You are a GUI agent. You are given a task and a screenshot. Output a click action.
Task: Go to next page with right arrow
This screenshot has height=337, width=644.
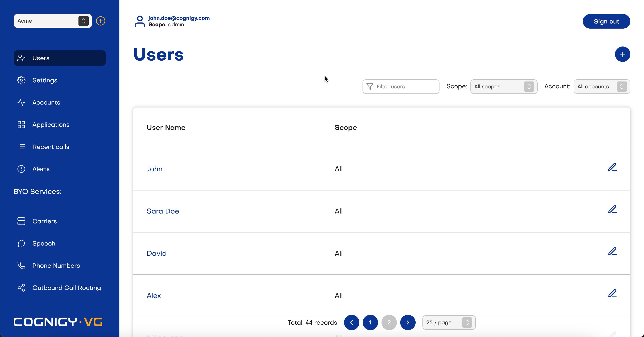click(408, 322)
